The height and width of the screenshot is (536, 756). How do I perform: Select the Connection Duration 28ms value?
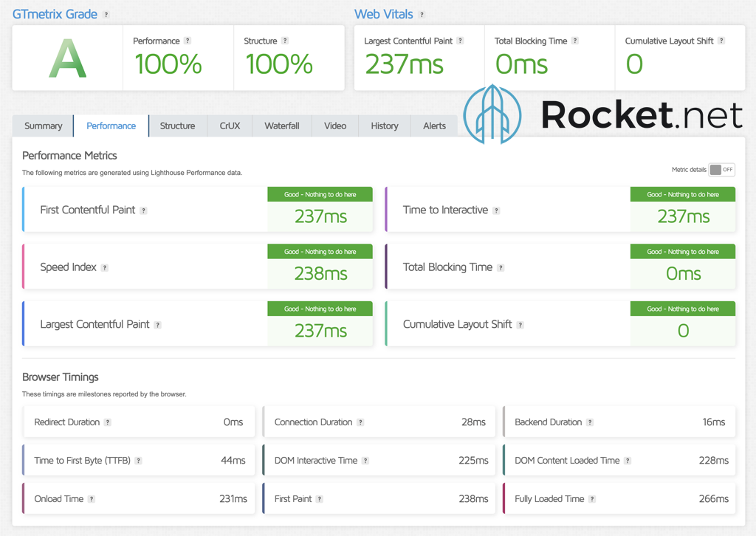pyautogui.click(x=473, y=422)
